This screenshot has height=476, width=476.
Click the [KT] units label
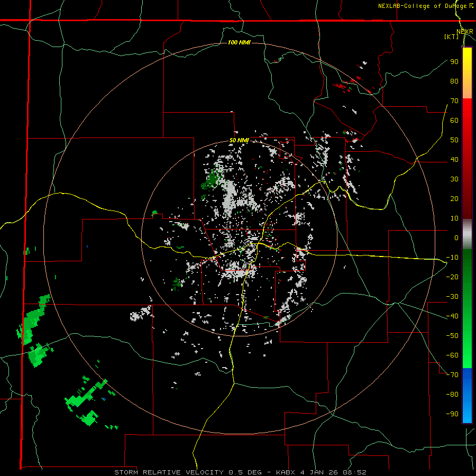click(452, 36)
